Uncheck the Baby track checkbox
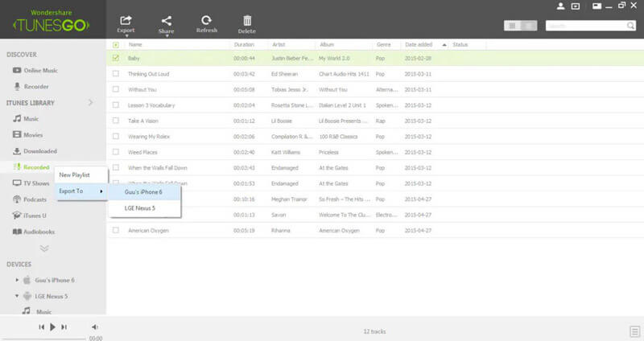This screenshot has width=644, height=341. coord(116,58)
